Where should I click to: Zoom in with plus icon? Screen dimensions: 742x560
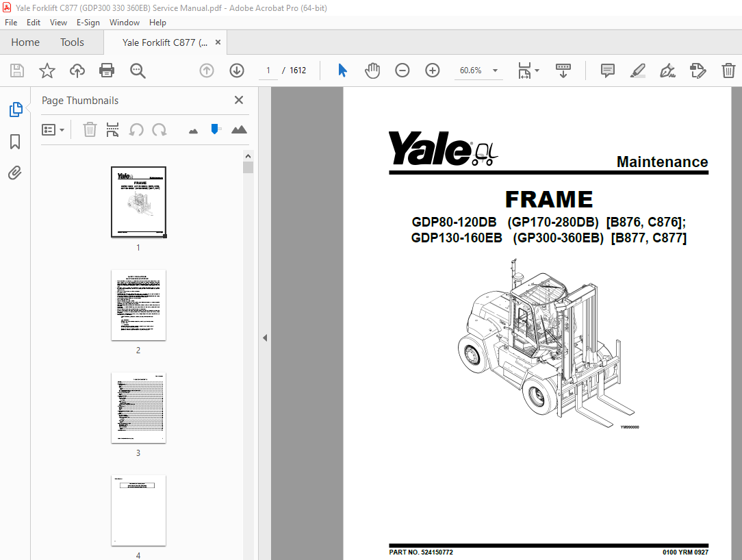(x=433, y=71)
